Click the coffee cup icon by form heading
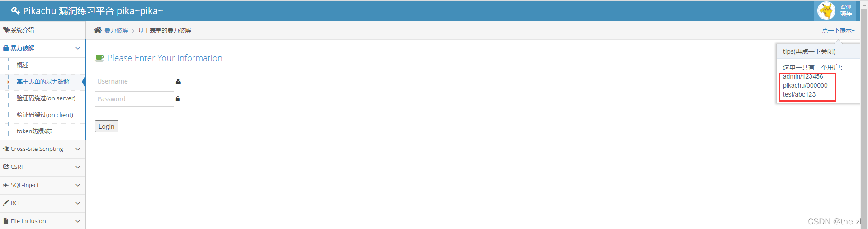Screen dimensions: 868x229 99,58
